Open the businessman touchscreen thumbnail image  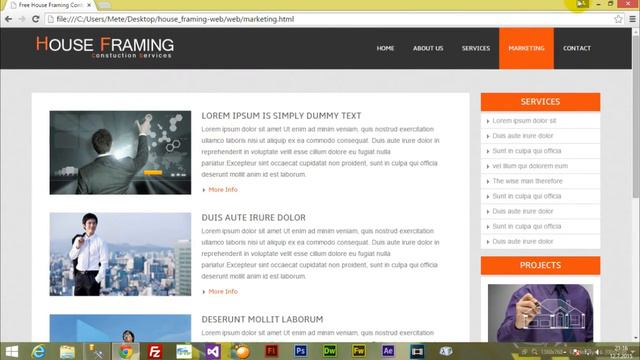pyautogui.click(x=120, y=152)
